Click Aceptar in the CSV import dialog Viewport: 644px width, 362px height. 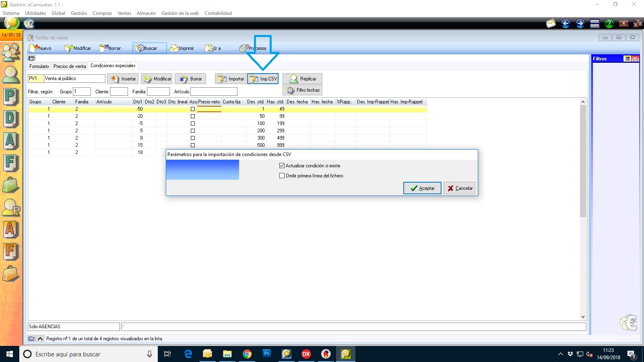(x=422, y=188)
